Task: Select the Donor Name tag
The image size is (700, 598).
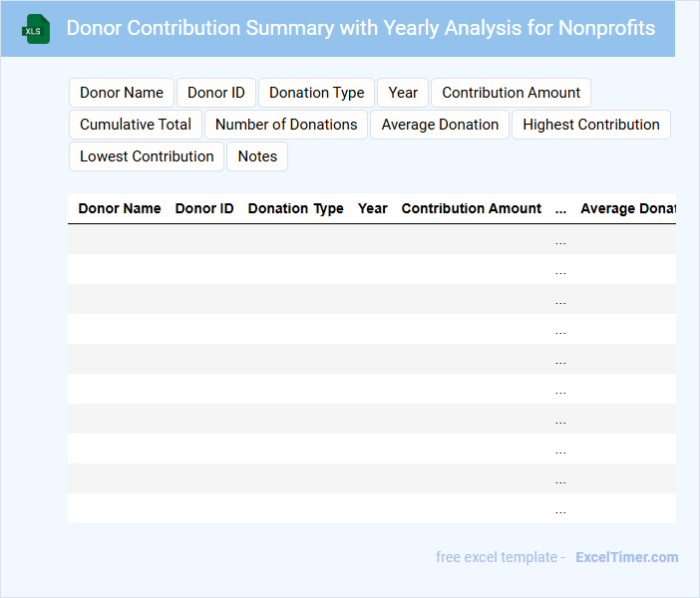Action: (x=122, y=93)
